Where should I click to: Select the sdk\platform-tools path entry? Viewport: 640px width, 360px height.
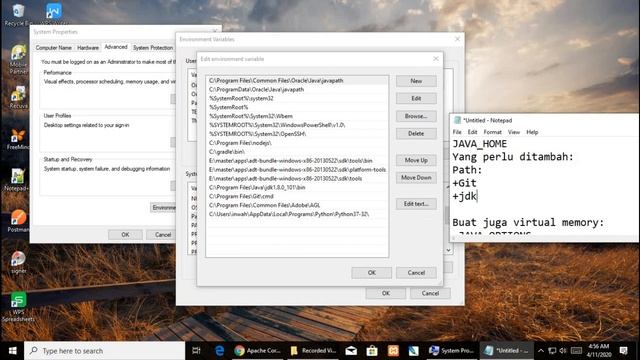coord(297,169)
